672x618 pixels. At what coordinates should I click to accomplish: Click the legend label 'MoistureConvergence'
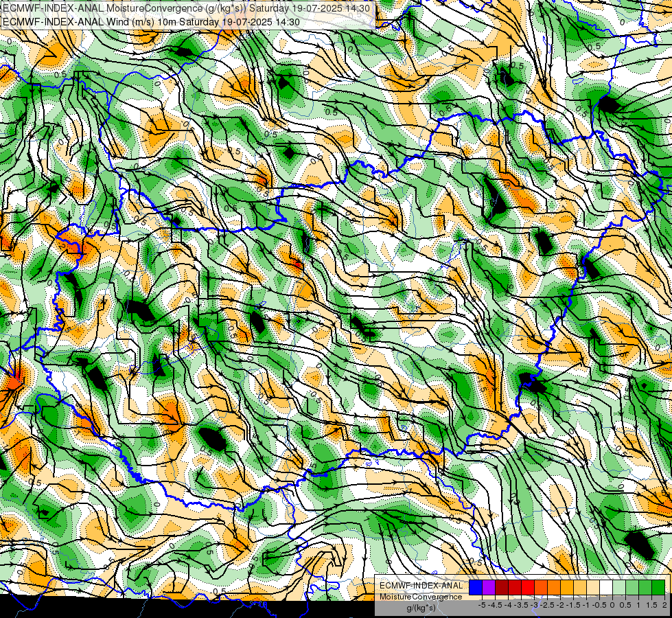click(x=421, y=597)
